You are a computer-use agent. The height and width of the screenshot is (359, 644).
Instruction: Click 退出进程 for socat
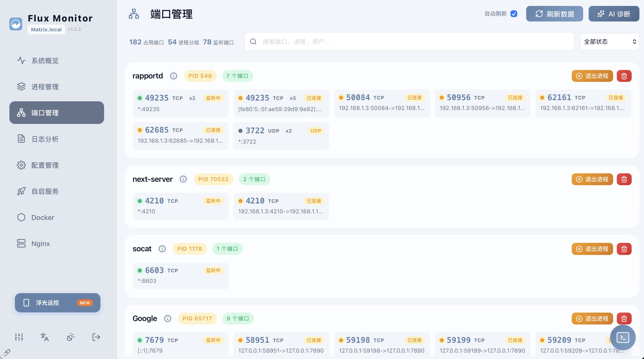tap(592, 249)
